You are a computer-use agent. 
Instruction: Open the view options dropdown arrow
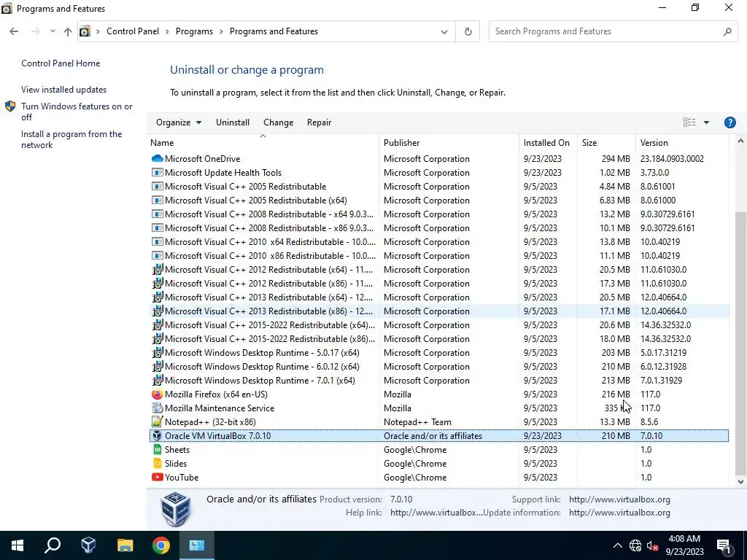click(706, 122)
